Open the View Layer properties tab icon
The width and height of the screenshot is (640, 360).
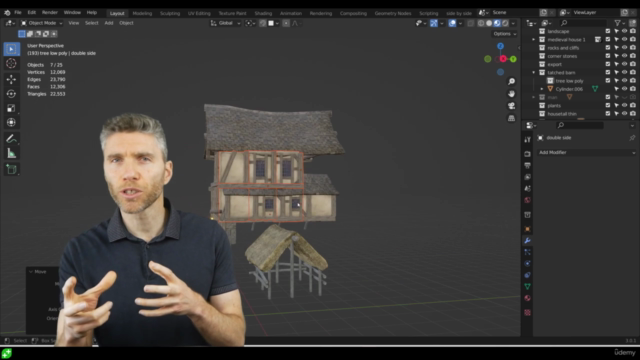pyautogui.click(x=527, y=177)
